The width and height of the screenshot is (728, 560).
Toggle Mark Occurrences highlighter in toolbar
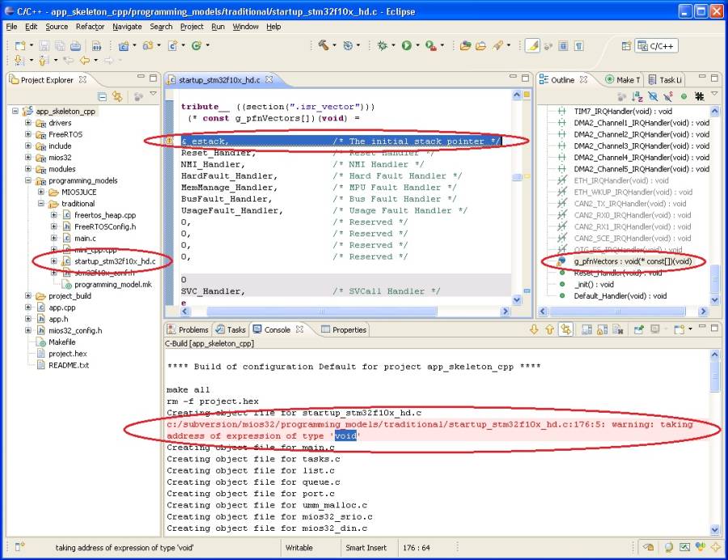(x=532, y=46)
